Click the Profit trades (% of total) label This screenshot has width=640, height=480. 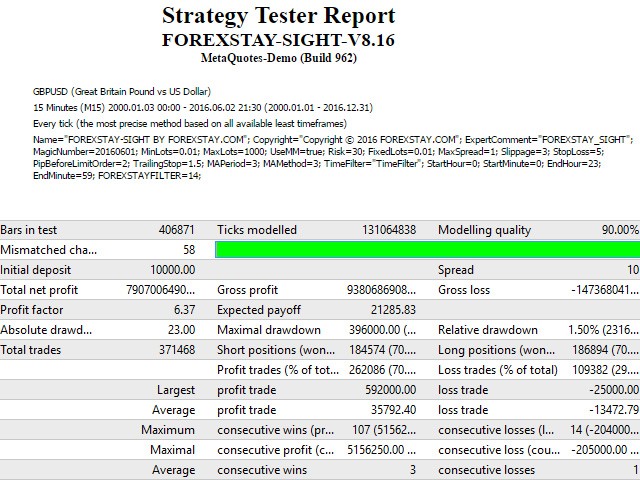click(x=278, y=370)
